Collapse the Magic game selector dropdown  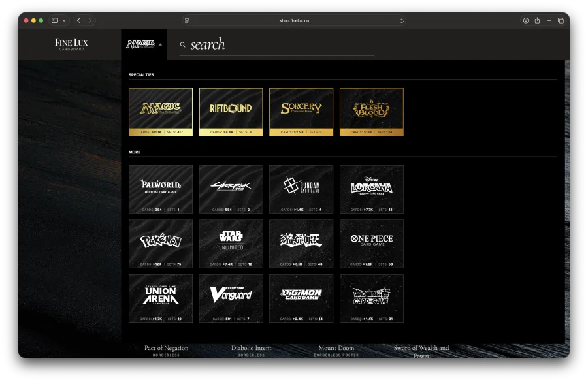tap(144, 44)
